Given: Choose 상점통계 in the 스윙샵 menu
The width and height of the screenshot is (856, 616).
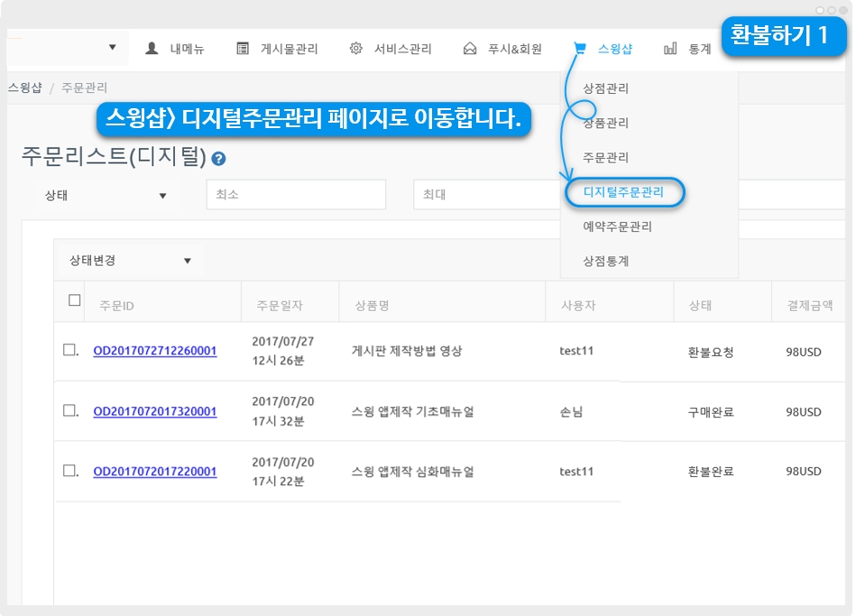Looking at the screenshot, I should [605, 261].
